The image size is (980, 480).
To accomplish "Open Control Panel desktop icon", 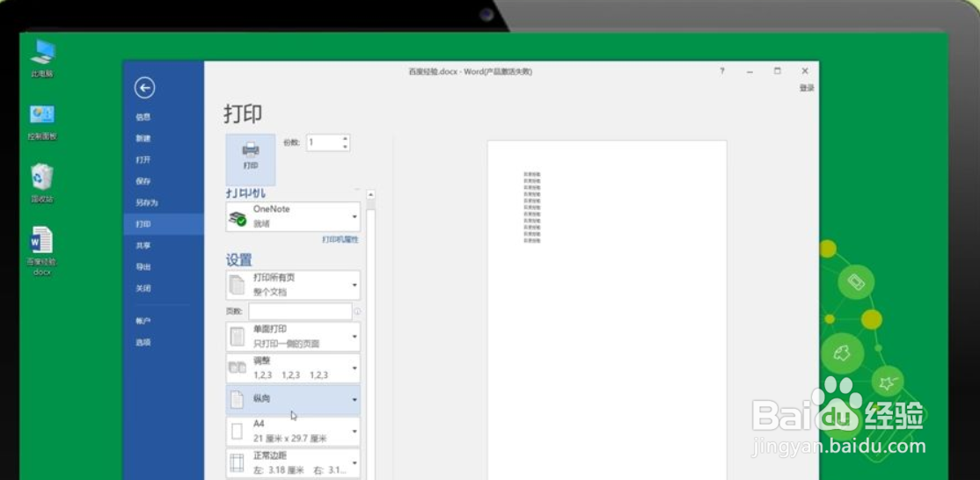I will (42, 122).
